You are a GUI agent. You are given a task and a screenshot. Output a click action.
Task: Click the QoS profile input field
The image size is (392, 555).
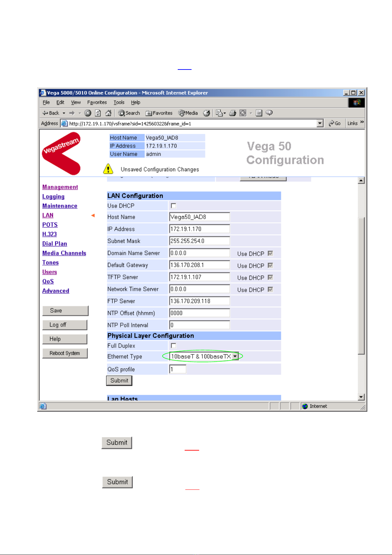click(178, 369)
